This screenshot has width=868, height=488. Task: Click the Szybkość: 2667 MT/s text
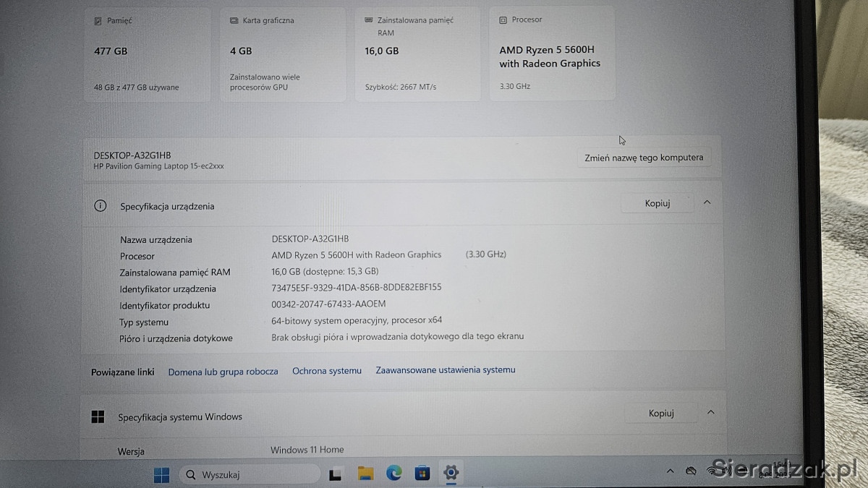pyautogui.click(x=401, y=87)
